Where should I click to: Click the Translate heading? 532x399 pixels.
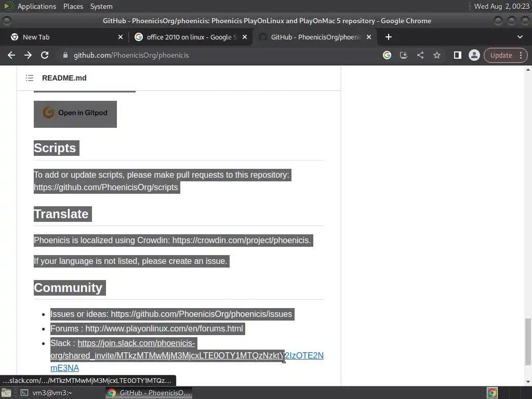click(x=61, y=214)
